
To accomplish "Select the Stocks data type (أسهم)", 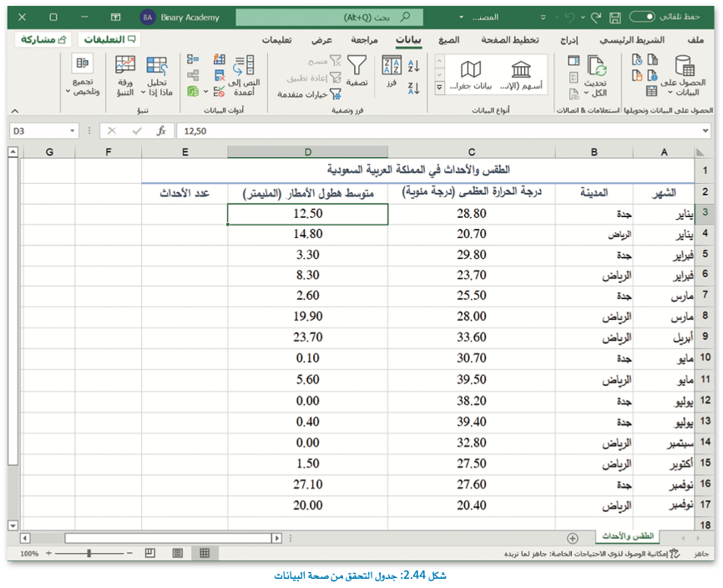I will point(521,74).
